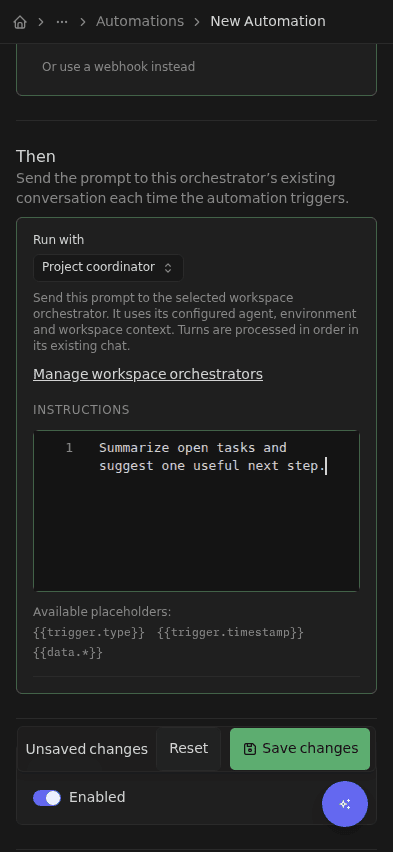393x852 pixels.
Task: Click the {{trigger.timestamp}} placeholder
Action: (x=230, y=632)
